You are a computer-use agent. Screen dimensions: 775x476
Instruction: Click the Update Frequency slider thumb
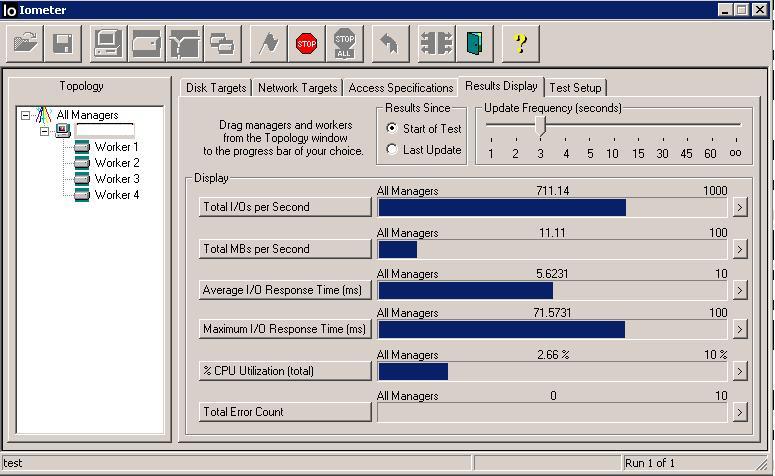click(540, 126)
